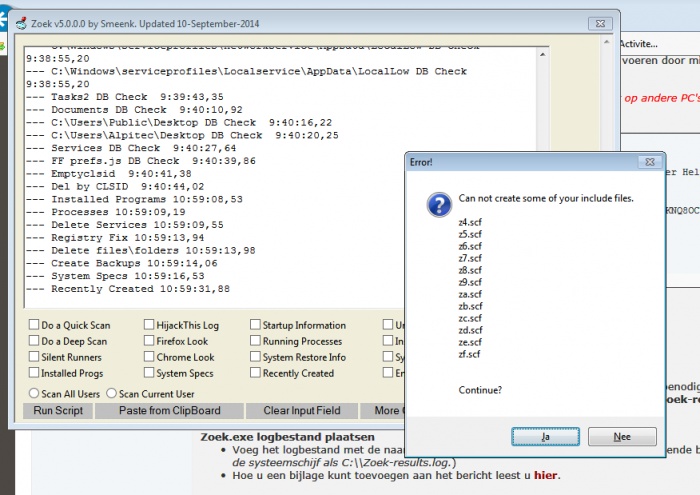Click the question mark icon in Error dialog

439,205
